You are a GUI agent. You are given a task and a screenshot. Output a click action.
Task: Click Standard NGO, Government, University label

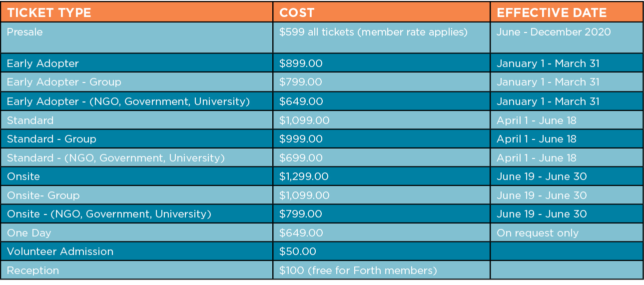coord(116,158)
